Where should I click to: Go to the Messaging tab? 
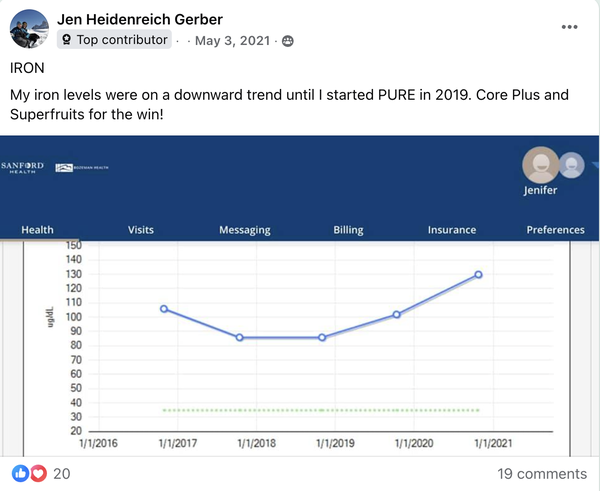[x=244, y=230]
